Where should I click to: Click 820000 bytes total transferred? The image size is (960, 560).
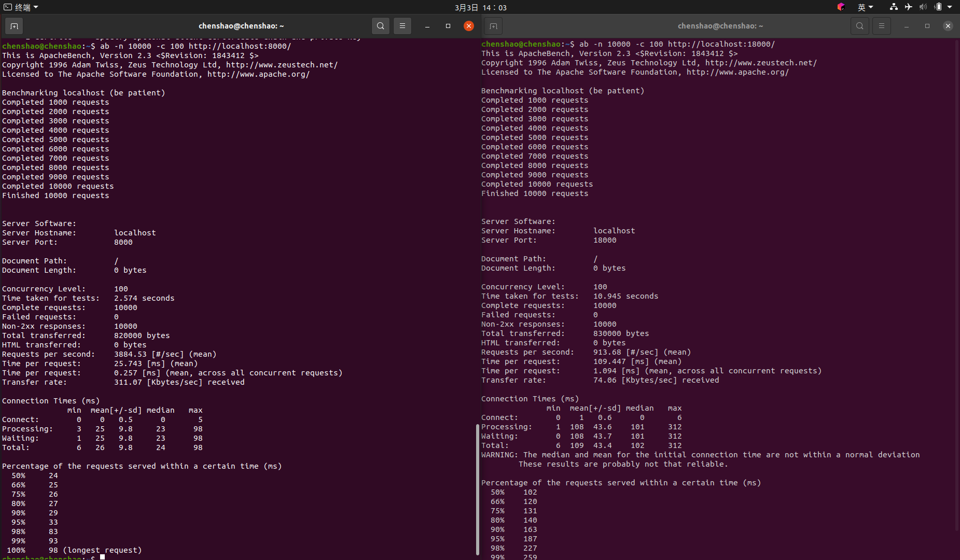142,335
